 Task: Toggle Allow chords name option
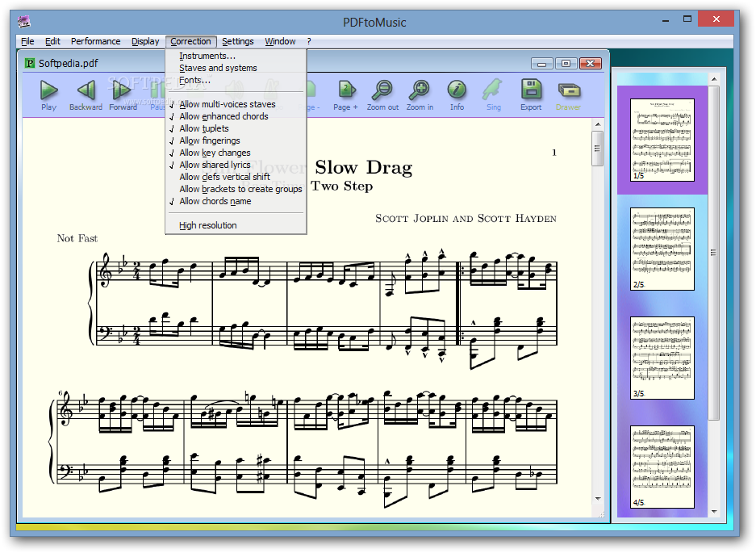[x=236, y=201]
